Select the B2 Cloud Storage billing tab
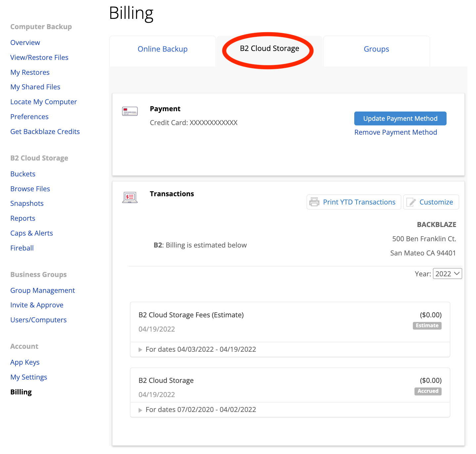 point(269,49)
